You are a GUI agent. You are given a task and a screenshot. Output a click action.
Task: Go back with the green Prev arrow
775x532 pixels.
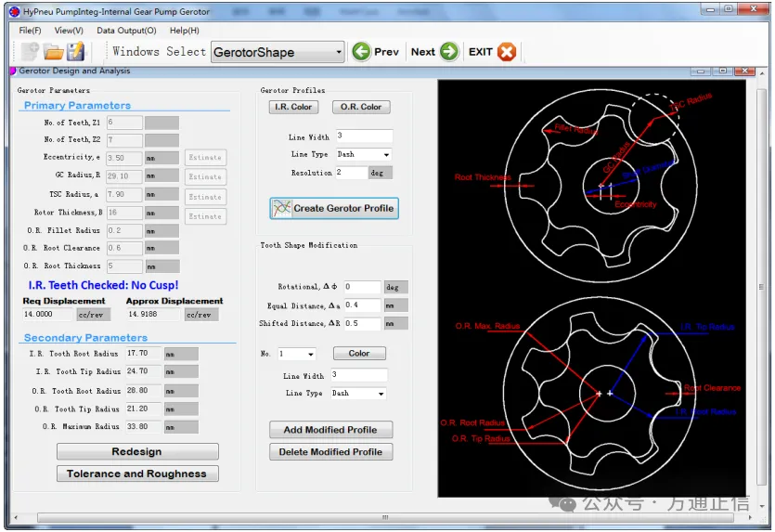point(361,51)
